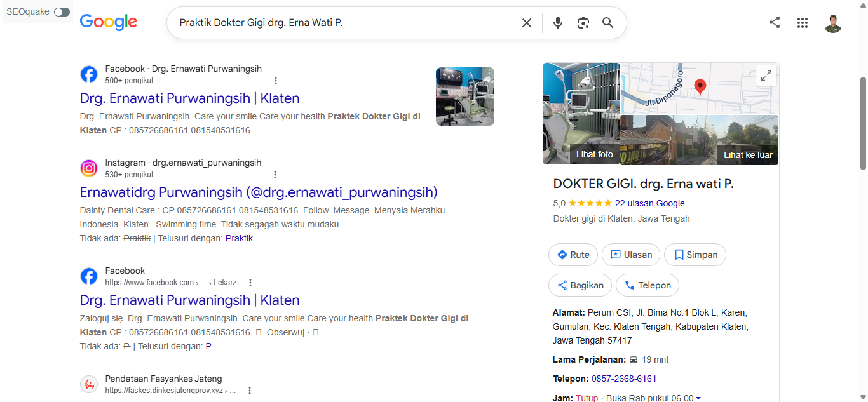This screenshot has height=402, width=868.
Task: Click 'Dokter gigi di Klaten, Jawa Tengah' text
Action: [x=621, y=218]
